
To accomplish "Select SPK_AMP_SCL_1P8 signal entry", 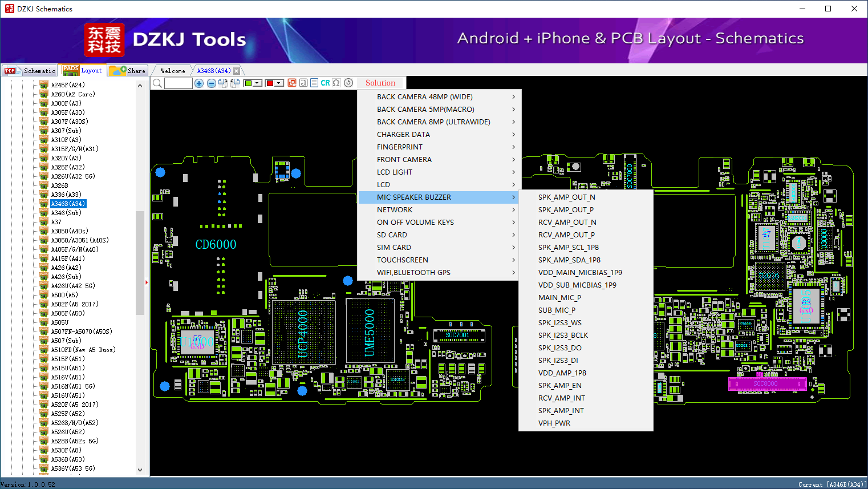I will pyautogui.click(x=586, y=248).
